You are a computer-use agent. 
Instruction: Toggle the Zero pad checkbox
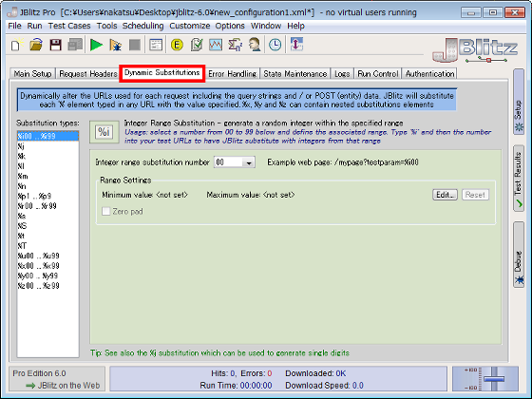coord(105,211)
